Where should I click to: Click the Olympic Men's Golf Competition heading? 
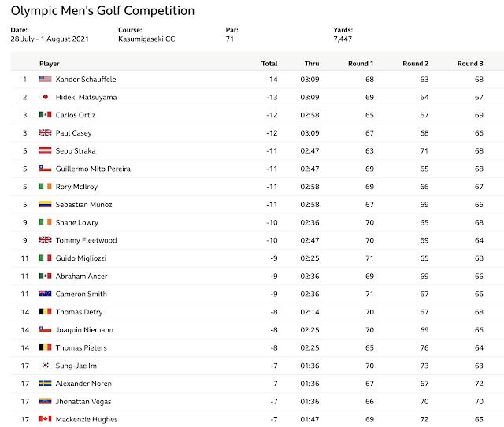102,11
